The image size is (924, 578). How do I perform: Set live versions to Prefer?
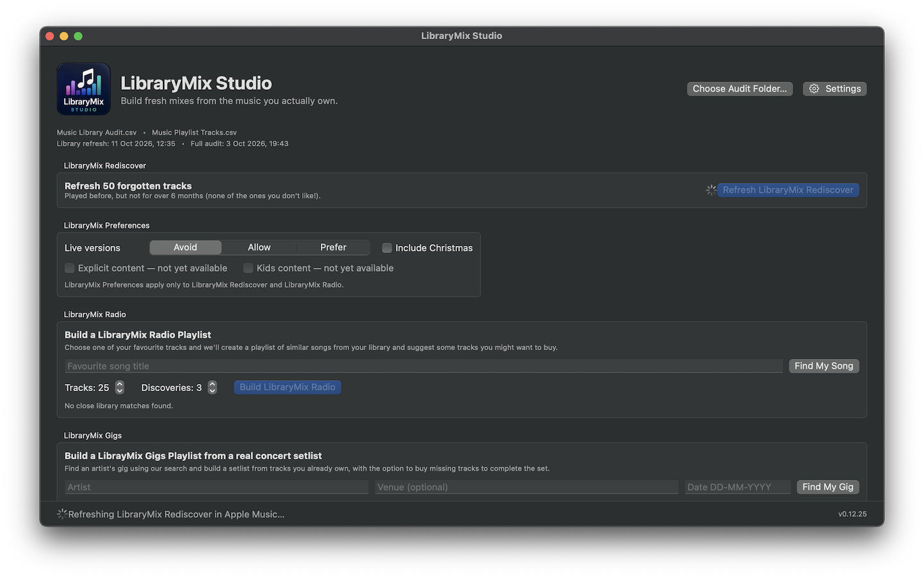click(333, 247)
